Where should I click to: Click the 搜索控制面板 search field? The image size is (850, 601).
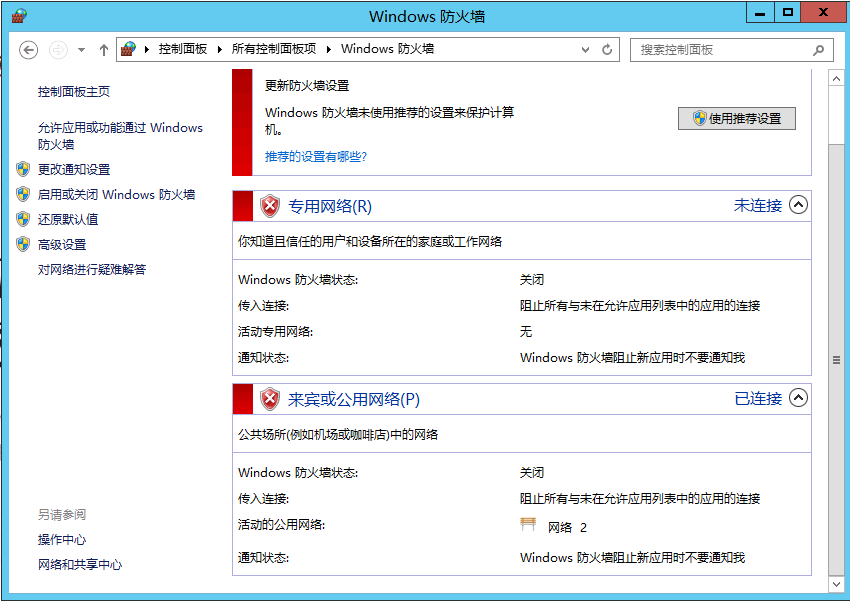tap(731, 50)
